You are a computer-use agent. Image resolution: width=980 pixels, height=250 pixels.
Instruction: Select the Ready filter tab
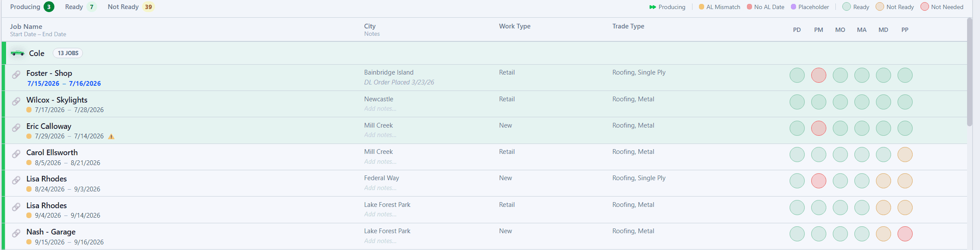click(x=81, y=7)
